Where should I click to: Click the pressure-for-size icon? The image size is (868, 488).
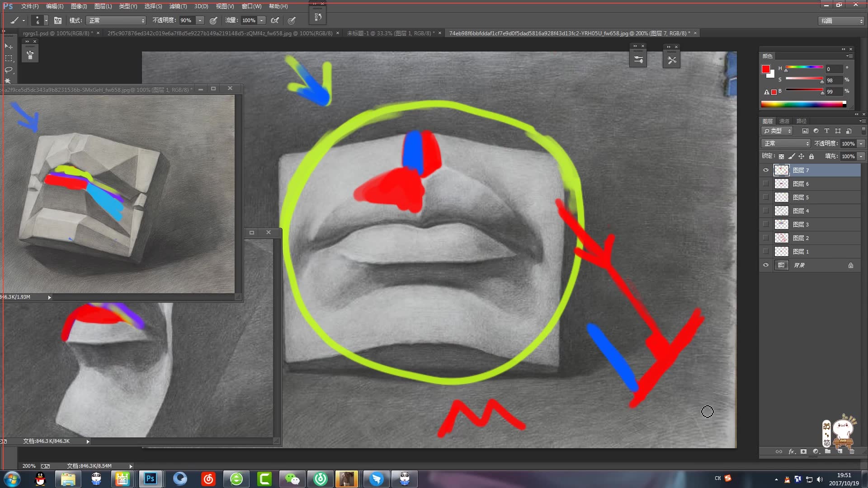tap(292, 20)
